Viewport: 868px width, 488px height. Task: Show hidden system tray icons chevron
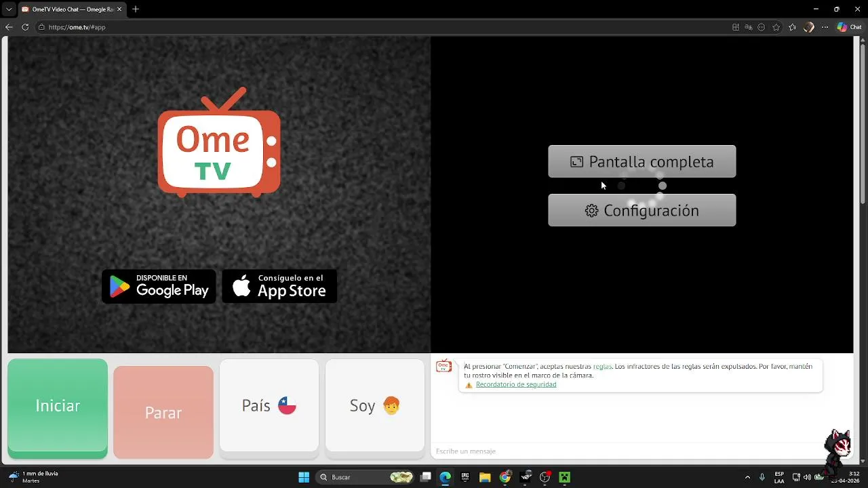pos(747,477)
